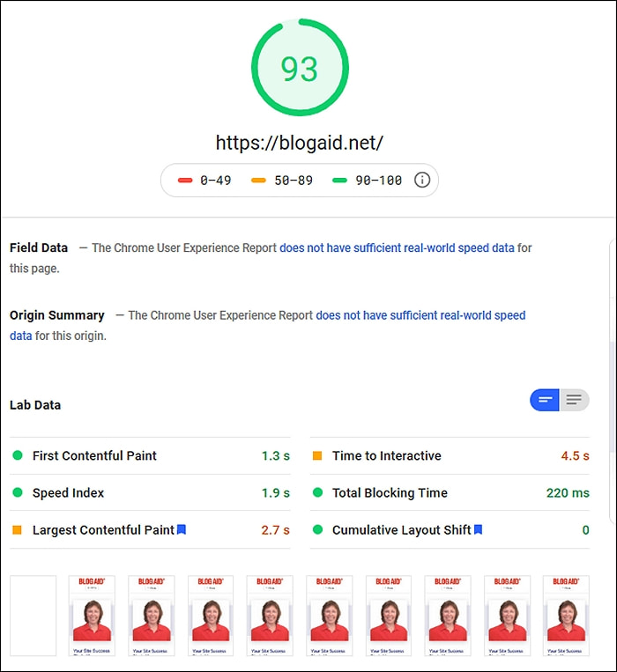Click the info icon in score legend
The image size is (617, 672).
[x=422, y=180]
